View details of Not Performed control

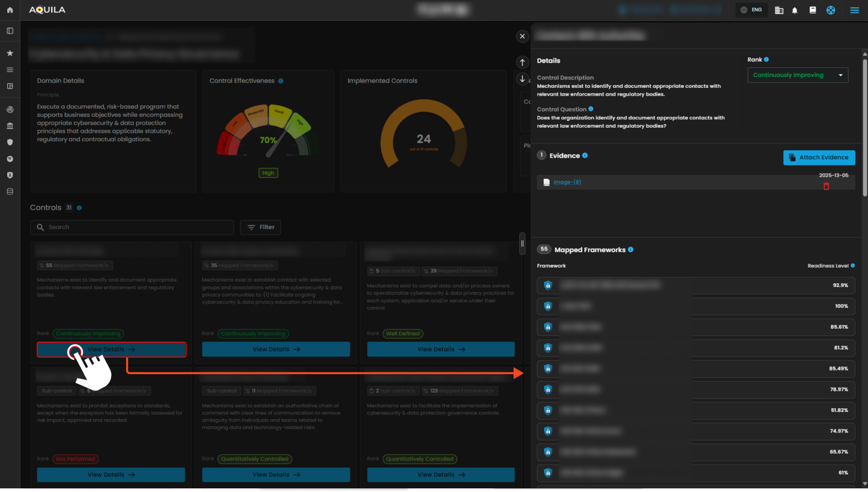111,474
